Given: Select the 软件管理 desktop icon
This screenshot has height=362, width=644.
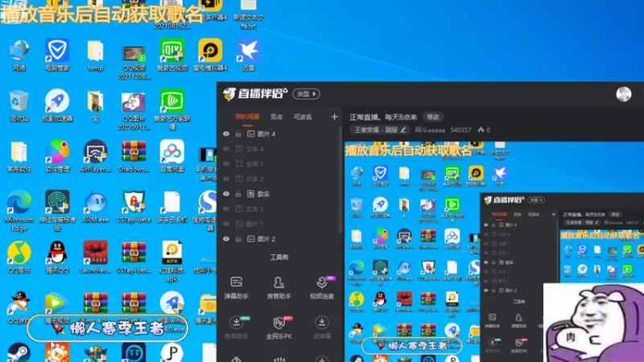Looking at the screenshot, I should (x=57, y=156).
